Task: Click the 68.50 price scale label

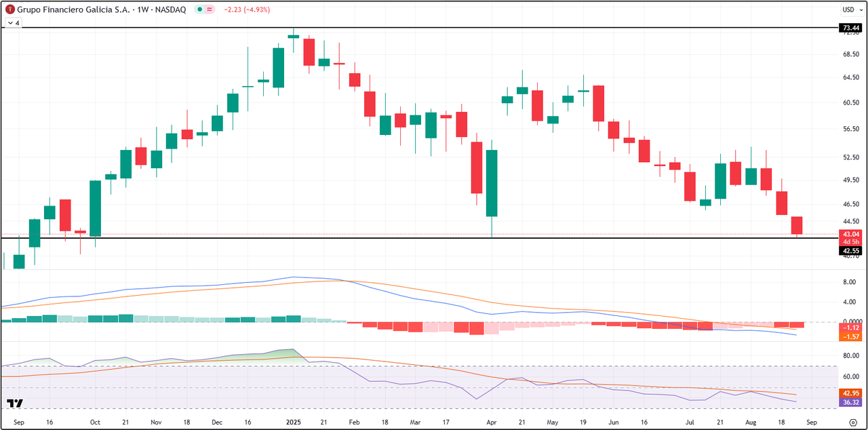Action: [850, 54]
